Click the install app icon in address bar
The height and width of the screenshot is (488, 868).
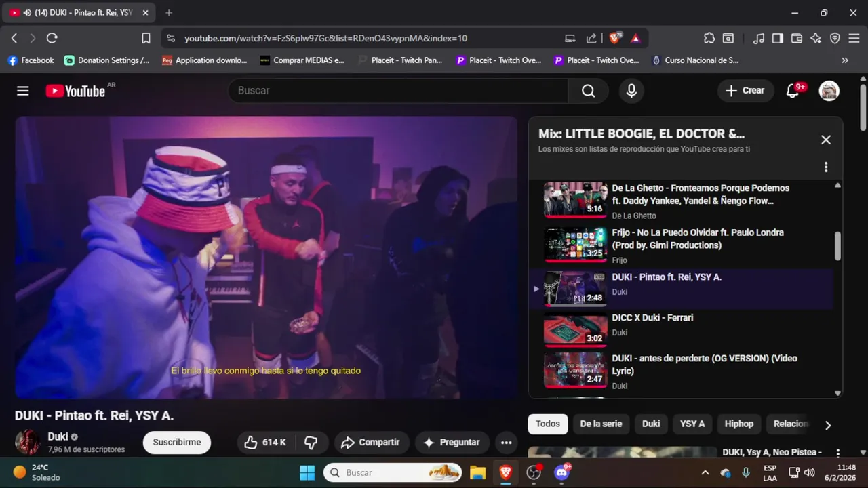point(570,39)
